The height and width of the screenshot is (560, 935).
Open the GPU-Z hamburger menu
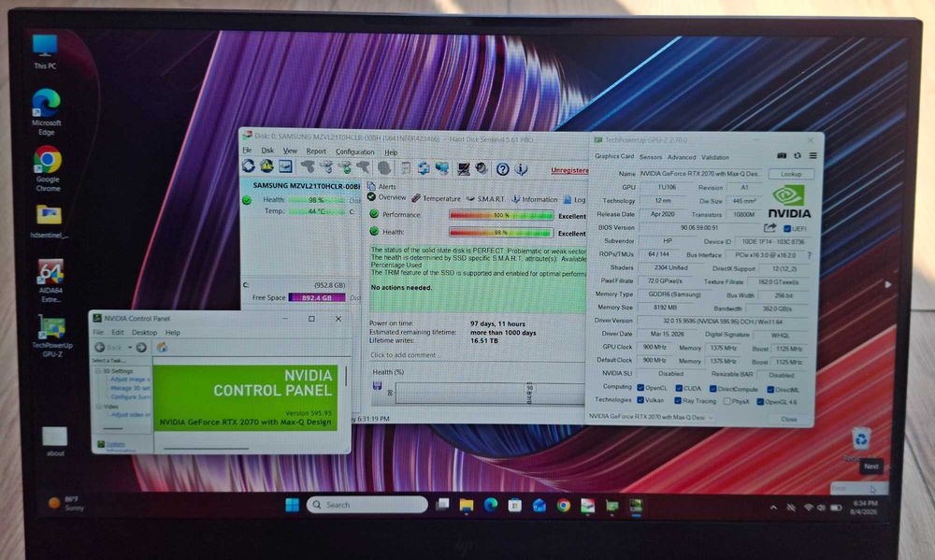pos(813,155)
